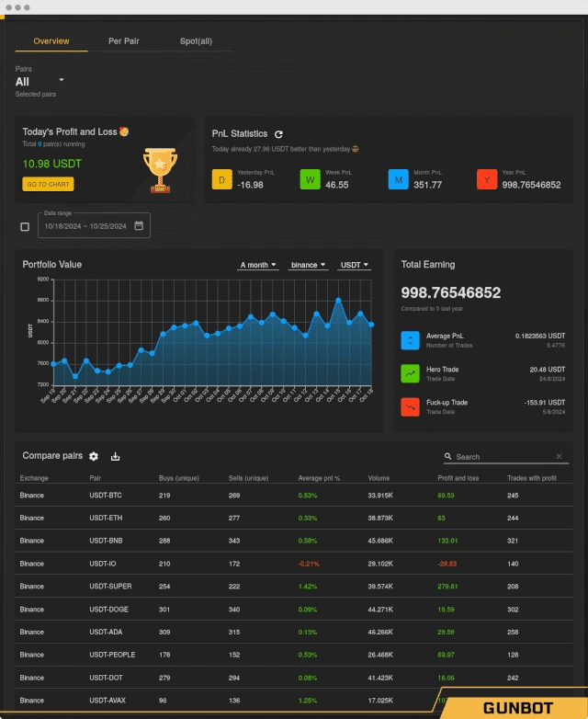Toggle the checkbox beside Date range
The image size is (588, 719).
25,226
